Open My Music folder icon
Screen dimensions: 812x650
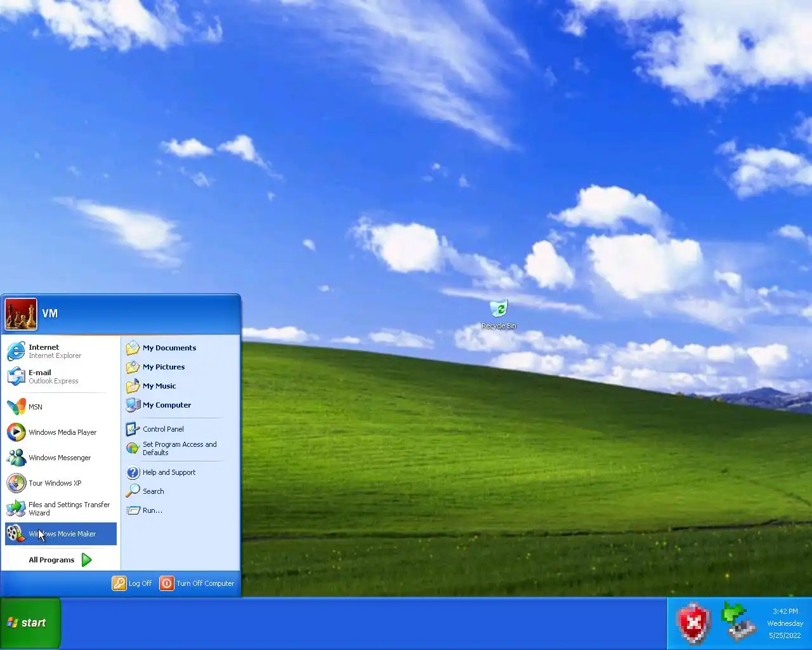click(x=133, y=386)
